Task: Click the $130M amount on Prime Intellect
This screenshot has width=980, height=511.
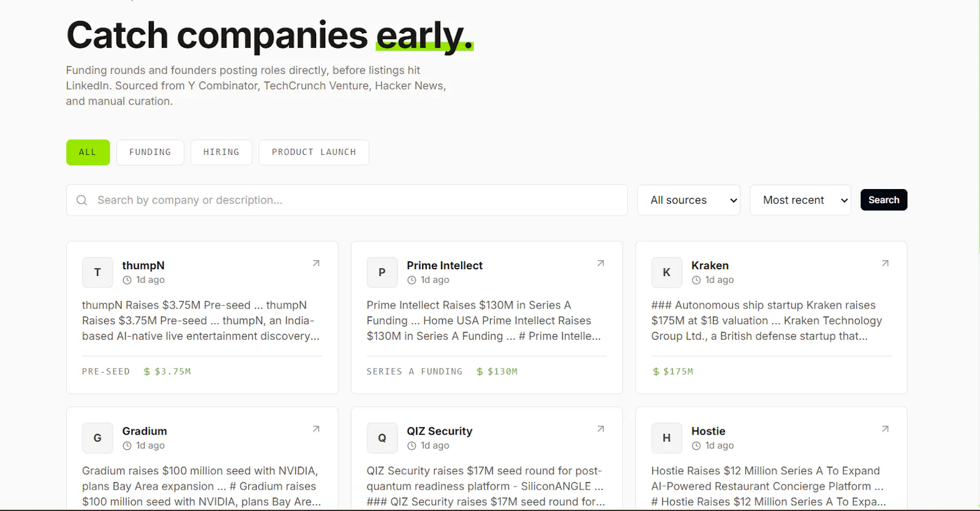Action: (x=497, y=371)
